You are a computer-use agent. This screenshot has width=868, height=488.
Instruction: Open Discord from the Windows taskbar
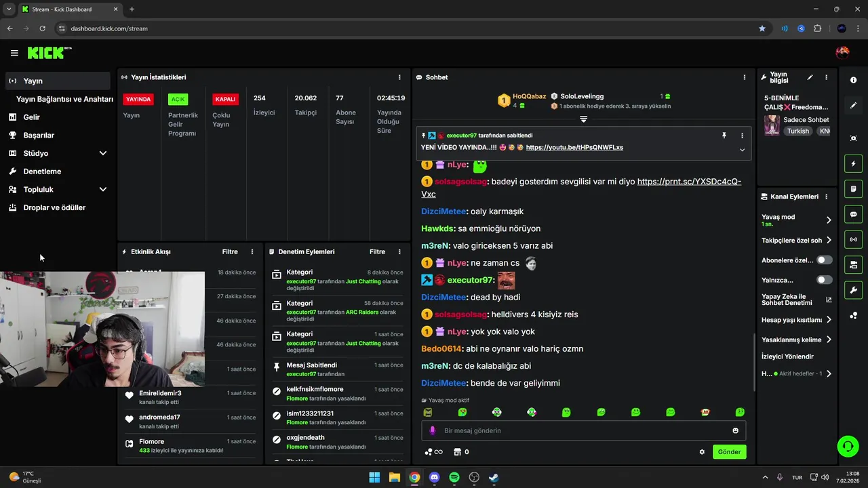pyautogui.click(x=434, y=477)
